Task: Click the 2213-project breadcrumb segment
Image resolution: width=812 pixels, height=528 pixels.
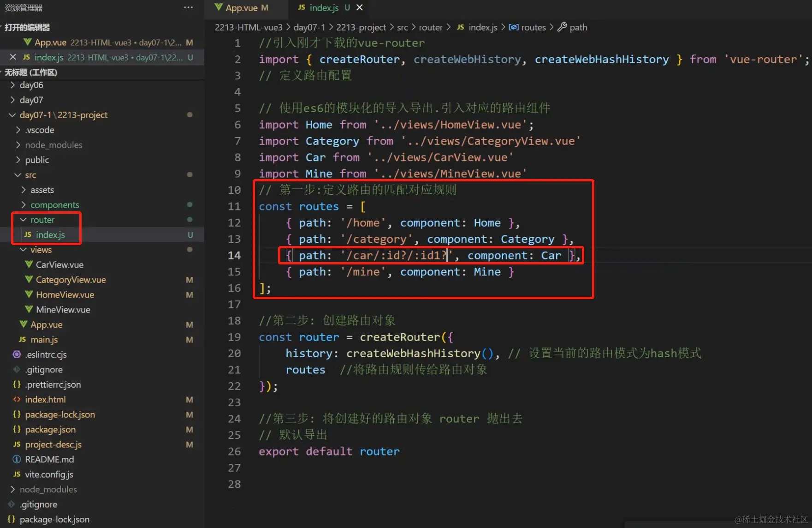Action: tap(361, 27)
